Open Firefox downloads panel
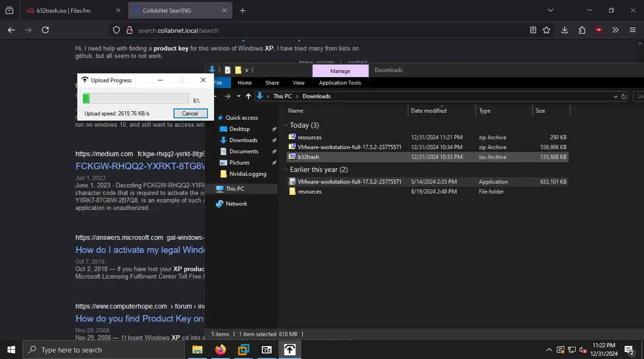This screenshot has width=644, height=359. pyautogui.click(x=564, y=30)
